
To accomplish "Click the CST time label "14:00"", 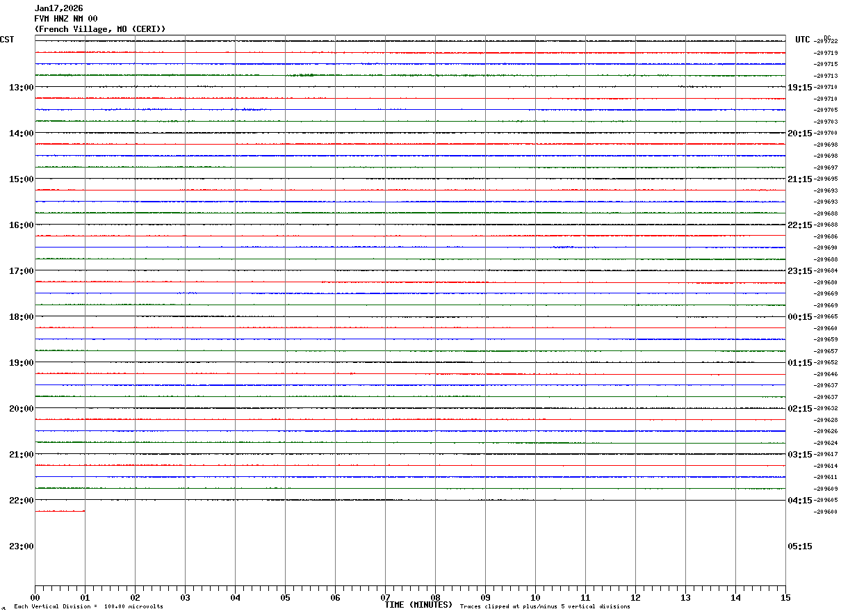I will (21, 133).
